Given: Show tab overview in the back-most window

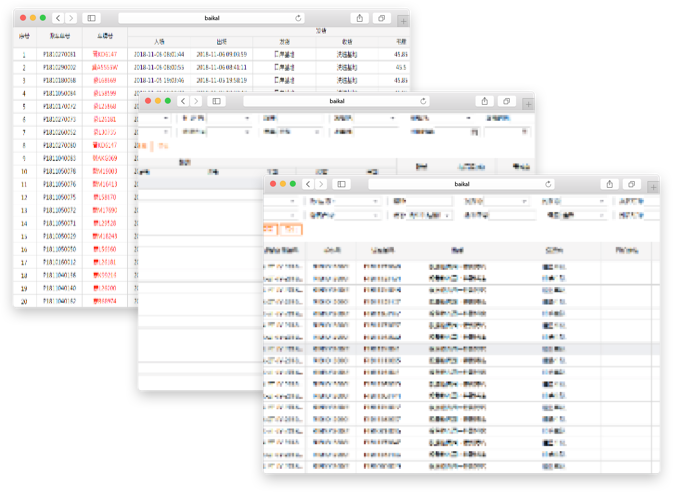Looking at the screenshot, I should point(381,18).
